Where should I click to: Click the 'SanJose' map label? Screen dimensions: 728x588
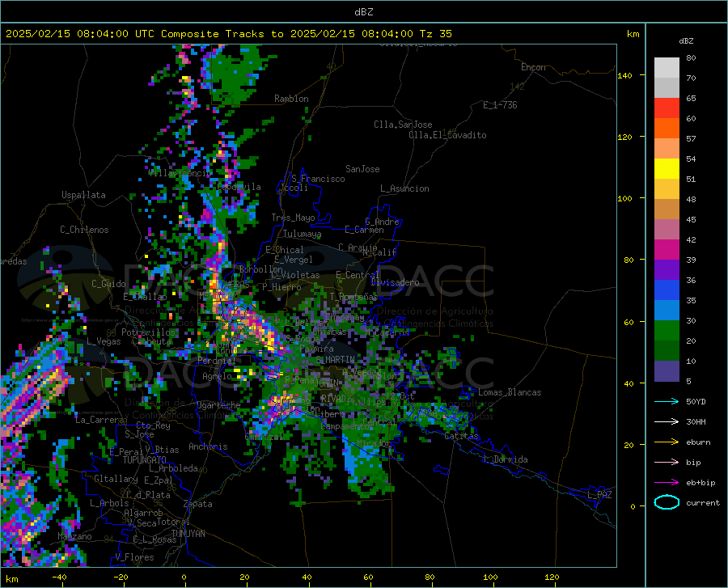(x=362, y=169)
